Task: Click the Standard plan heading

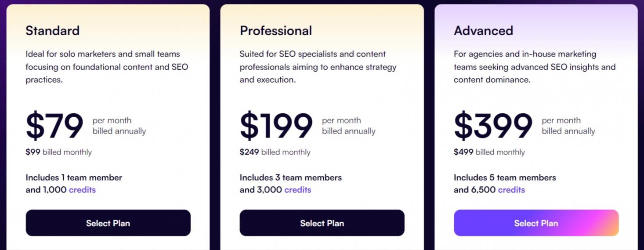Action: click(53, 30)
